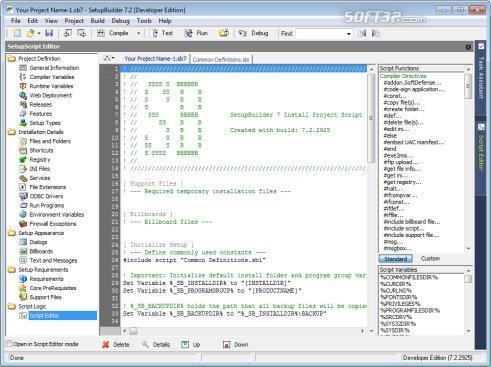Open the Find combo box dropdown
The width and height of the screenshot is (491, 367).
[348, 34]
